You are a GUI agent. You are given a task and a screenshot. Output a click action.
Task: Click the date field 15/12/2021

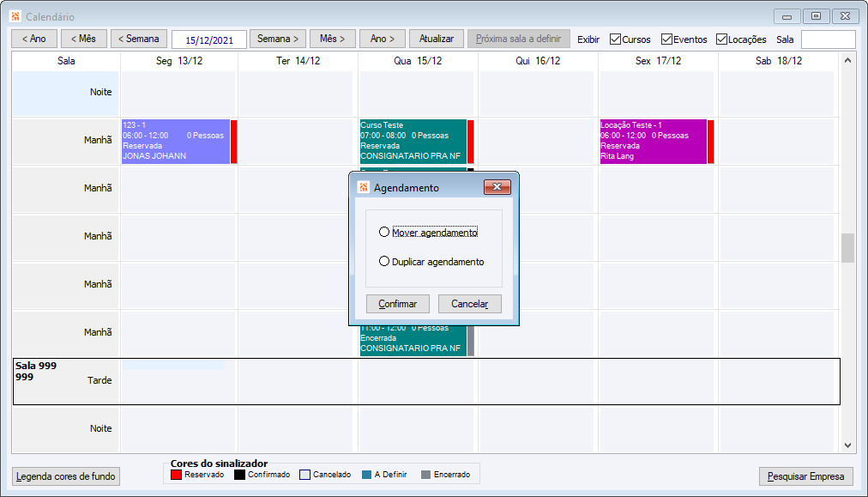pos(209,39)
